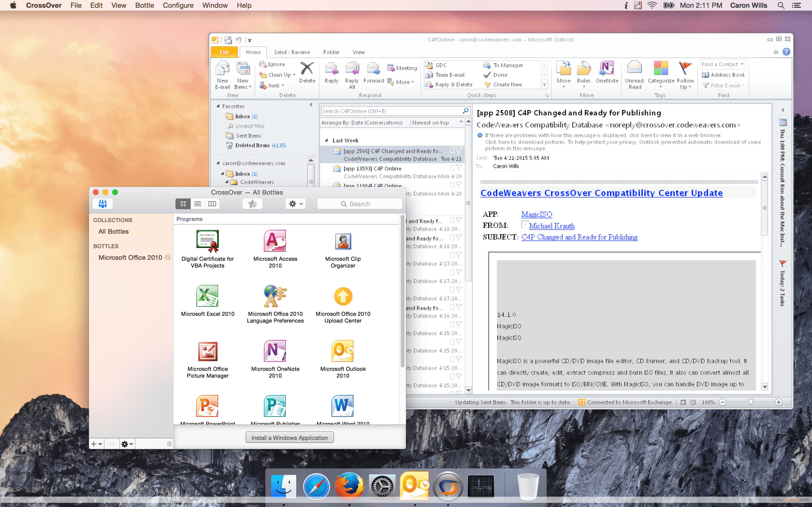
Task: Launch Microsoft OneNote 2010
Action: coord(275,351)
